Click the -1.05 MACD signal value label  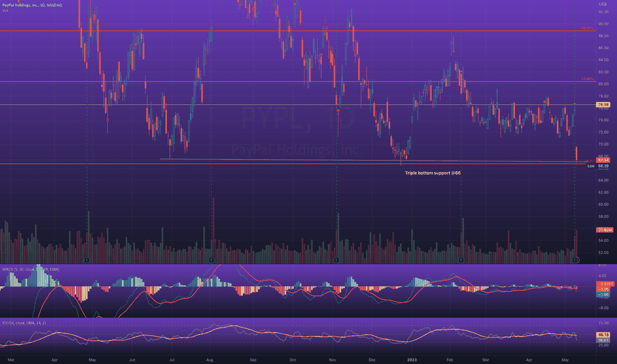pyautogui.click(x=604, y=289)
